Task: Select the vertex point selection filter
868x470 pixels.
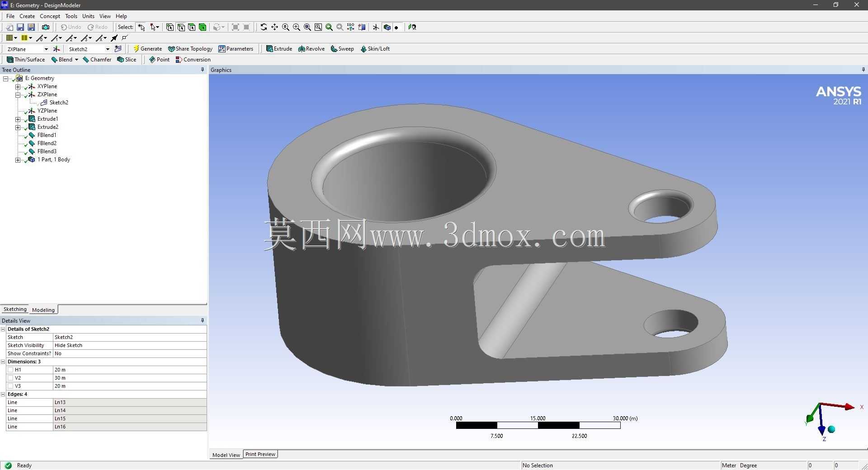Action: click(170, 27)
